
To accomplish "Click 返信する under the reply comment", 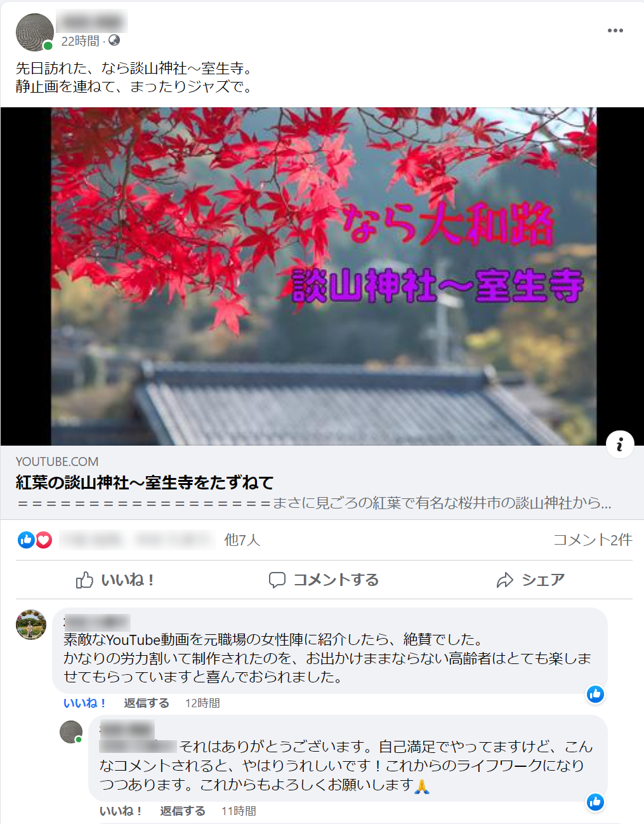I will click(x=183, y=811).
